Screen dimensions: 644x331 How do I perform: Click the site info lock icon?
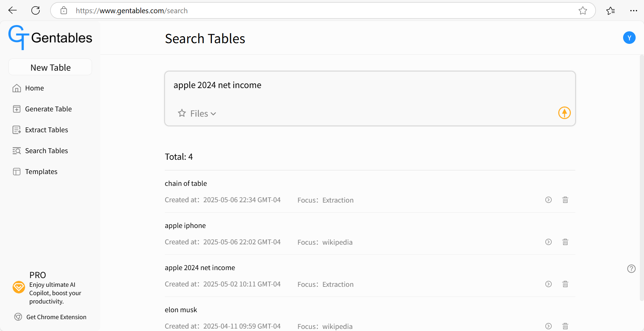(x=64, y=10)
